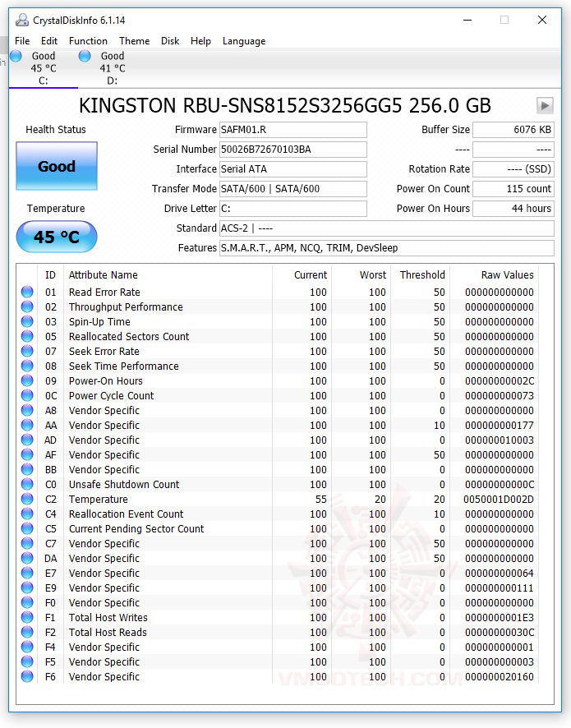Click the Buffer Size 6076 KB field
The image size is (571, 728).
[513, 130]
